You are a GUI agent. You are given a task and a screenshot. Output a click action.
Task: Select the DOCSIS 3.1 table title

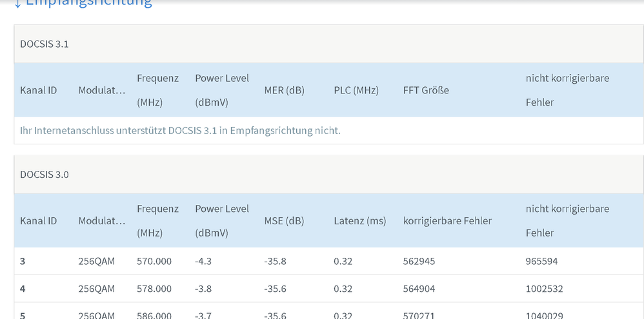coord(44,44)
